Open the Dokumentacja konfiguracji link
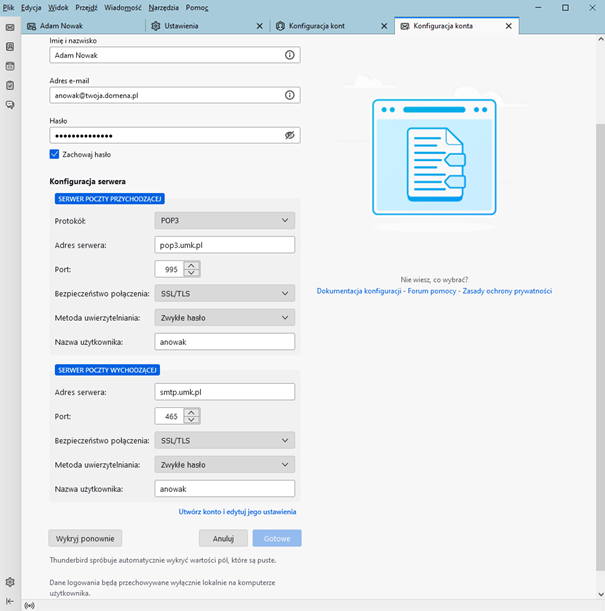The image size is (605, 611). click(359, 291)
